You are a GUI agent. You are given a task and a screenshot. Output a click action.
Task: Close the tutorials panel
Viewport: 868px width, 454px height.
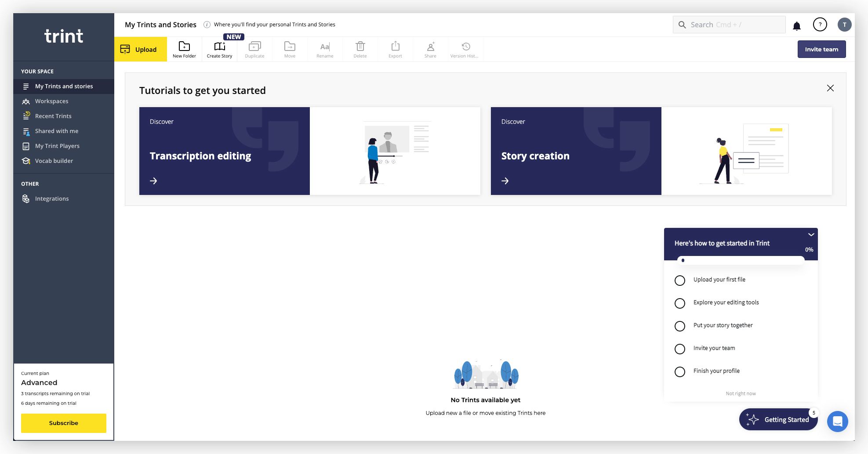(830, 88)
